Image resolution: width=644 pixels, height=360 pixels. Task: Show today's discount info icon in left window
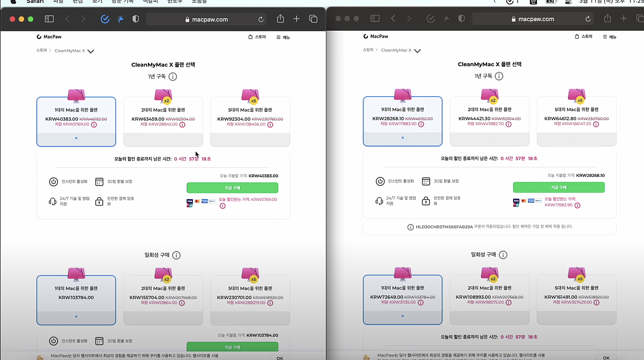tap(223, 206)
